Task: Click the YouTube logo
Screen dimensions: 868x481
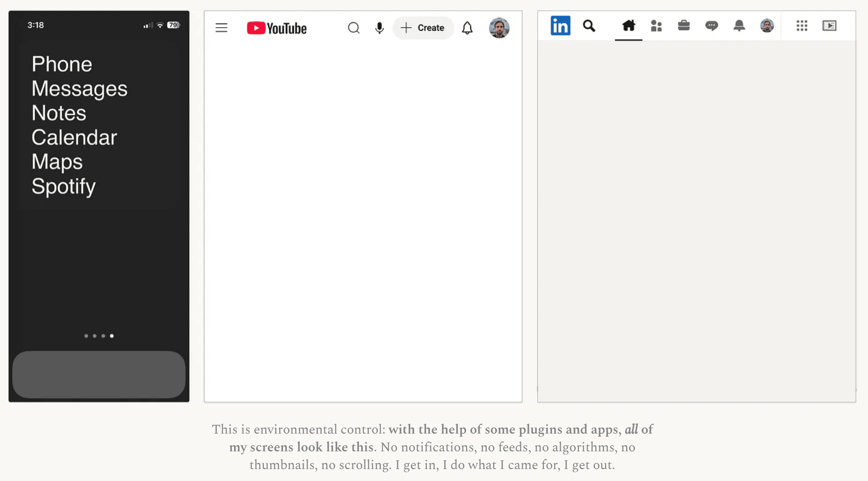Action: [x=277, y=28]
